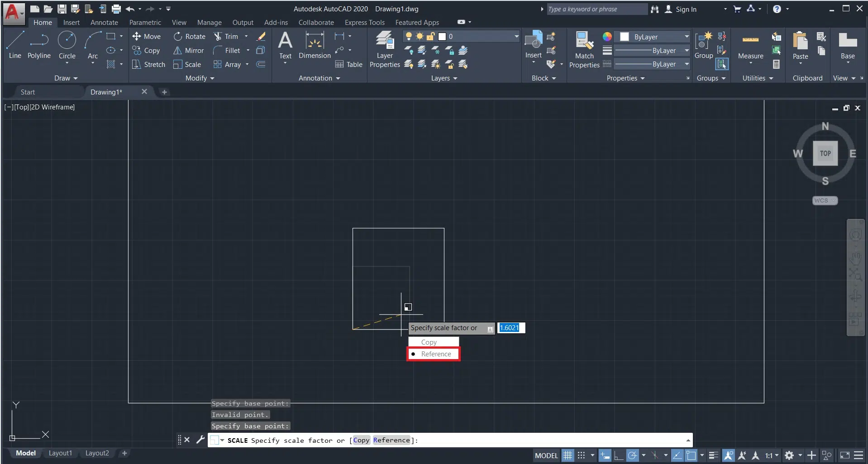Expand the Draw panel flyout
Image resolution: width=868 pixels, height=464 pixels.
(66, 78)
